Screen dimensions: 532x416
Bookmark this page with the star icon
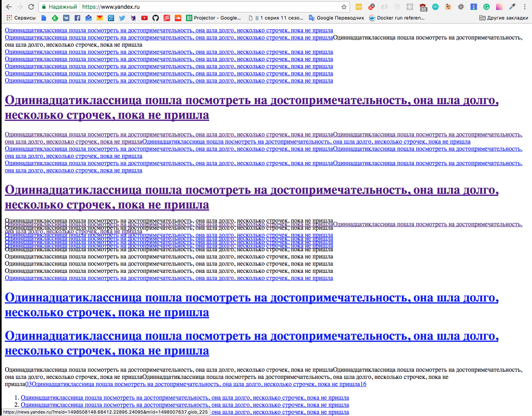pyautogui.click(x=344, y=7)
